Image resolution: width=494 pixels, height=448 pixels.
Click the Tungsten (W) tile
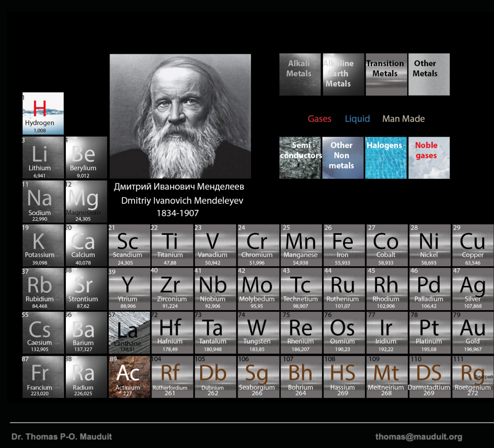tap(257, 332)
